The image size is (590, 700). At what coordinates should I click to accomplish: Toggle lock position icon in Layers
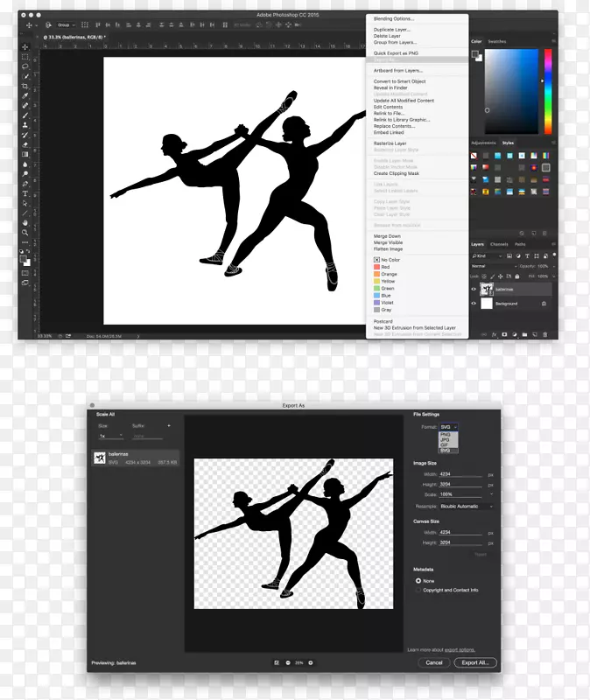pos(500,276)
